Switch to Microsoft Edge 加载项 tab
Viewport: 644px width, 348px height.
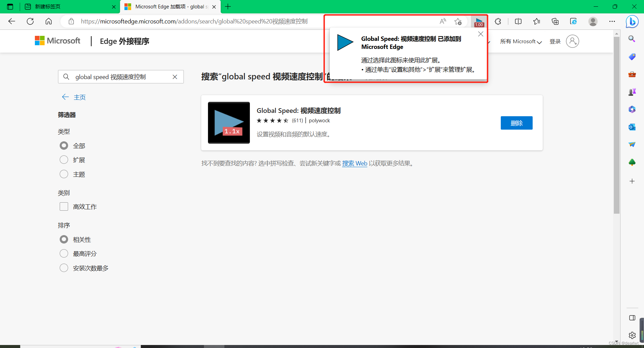click(170, 7)
